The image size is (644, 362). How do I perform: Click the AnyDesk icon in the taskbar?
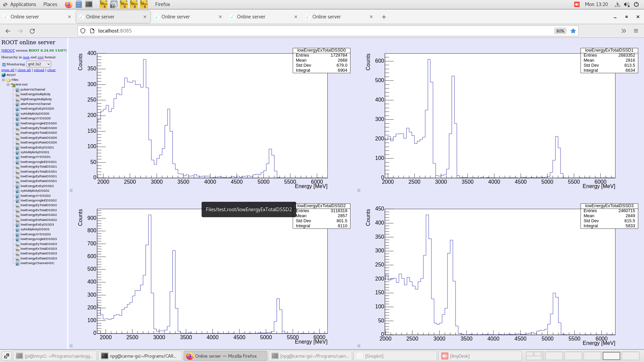445,356
